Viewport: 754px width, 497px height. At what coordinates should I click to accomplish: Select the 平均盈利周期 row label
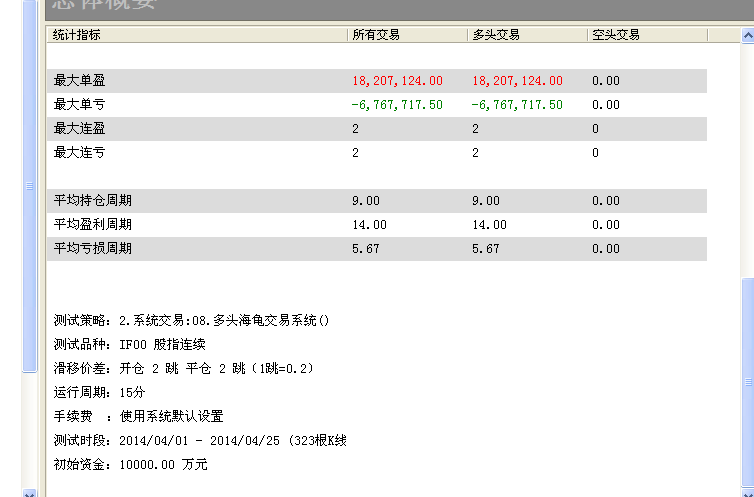pyautogui.click(x=93, y=225)
